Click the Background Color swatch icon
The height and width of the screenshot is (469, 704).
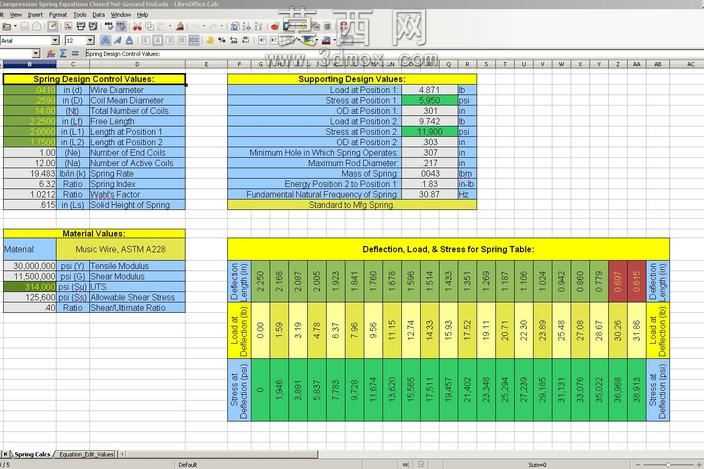point(308,40)
